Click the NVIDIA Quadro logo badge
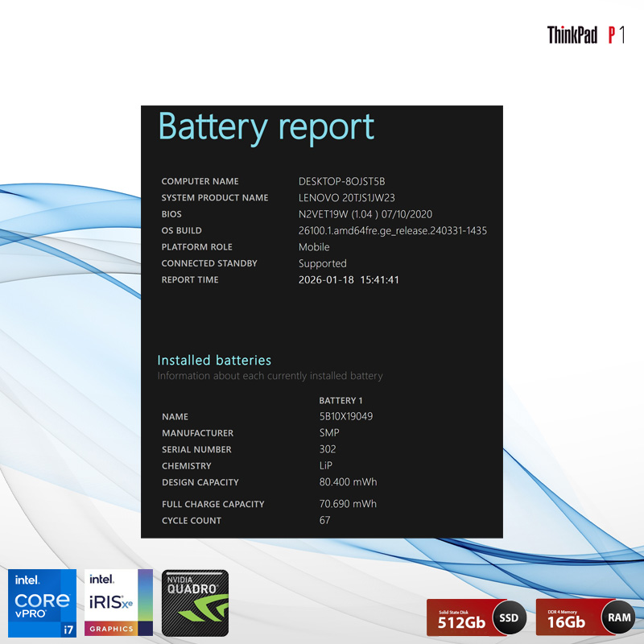Viewport: 644px width, 644px height. click(195, 603)
